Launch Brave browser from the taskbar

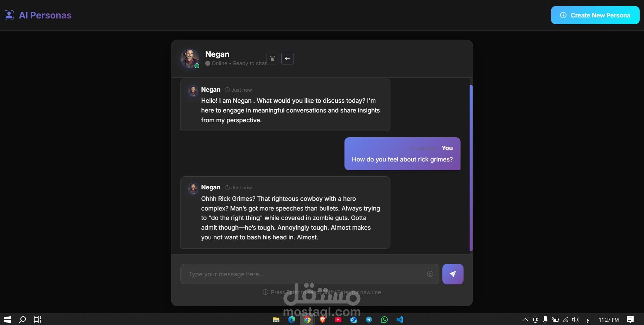[x=323, y=320]
